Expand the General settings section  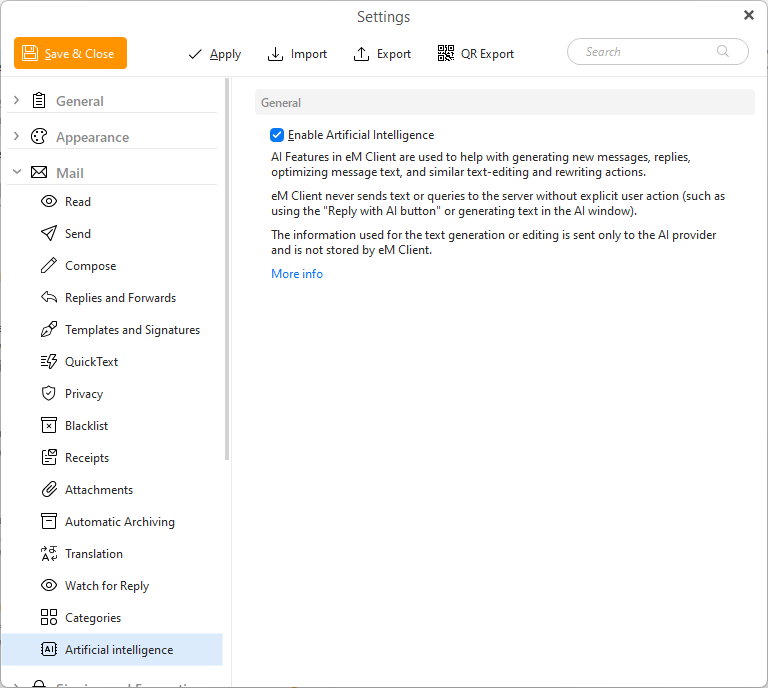click(x=16, y=101)
